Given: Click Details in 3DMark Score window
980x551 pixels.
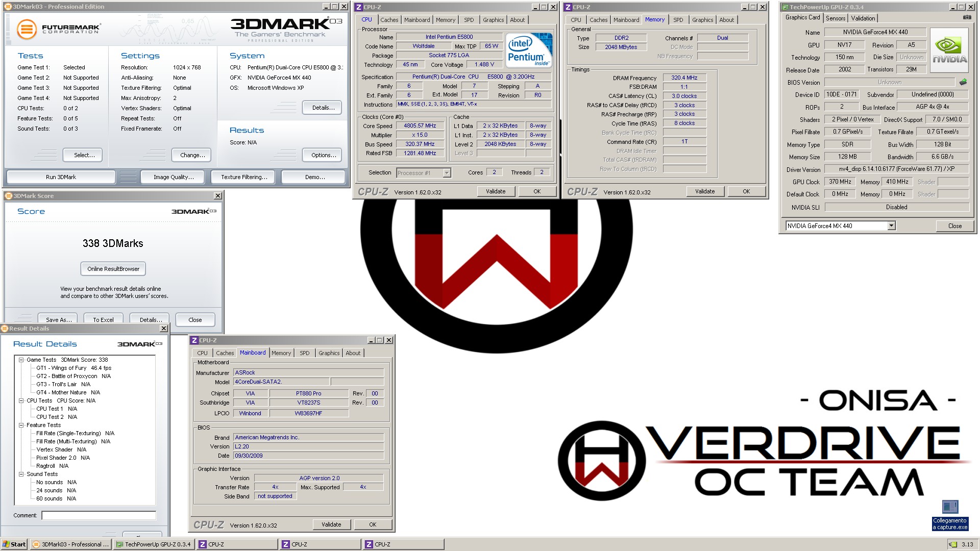Looking at the screenshot, I should click(x=151, y=319).
